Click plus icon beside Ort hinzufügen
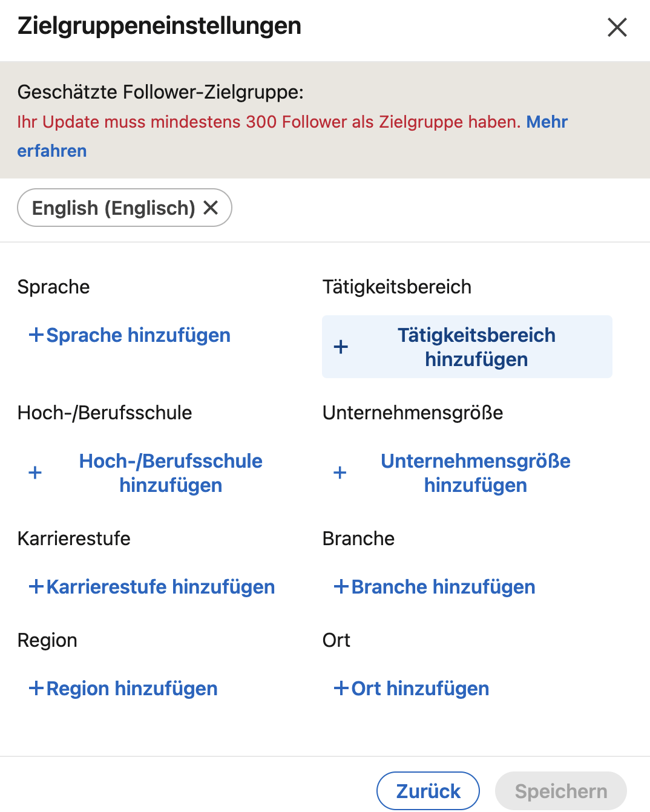The image size is (650, 812). click(x=341, y=688)
